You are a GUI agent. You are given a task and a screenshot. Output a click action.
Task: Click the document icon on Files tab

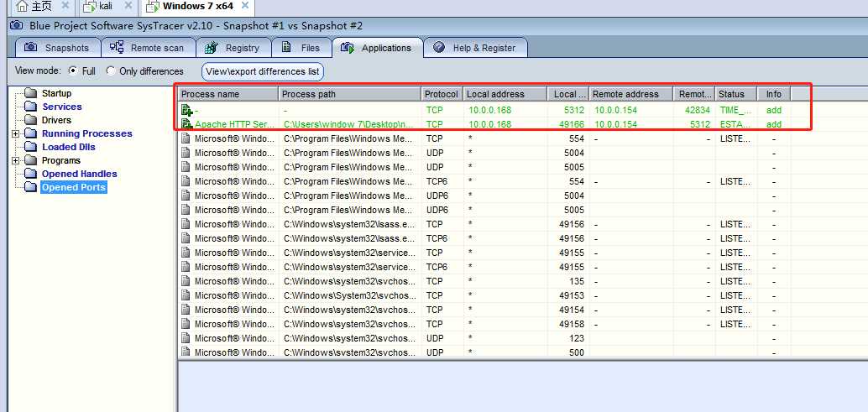click(x=287, y=48)
